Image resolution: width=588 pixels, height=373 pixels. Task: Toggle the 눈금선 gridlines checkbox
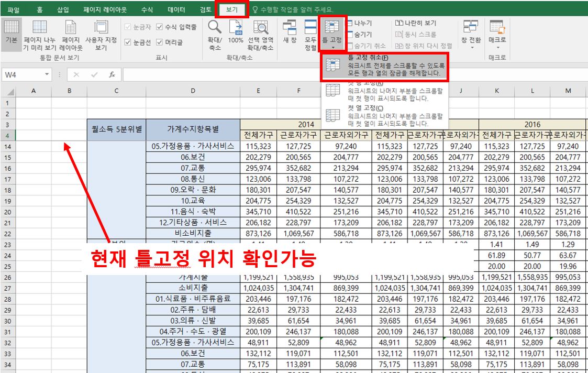tap(128, 42)
